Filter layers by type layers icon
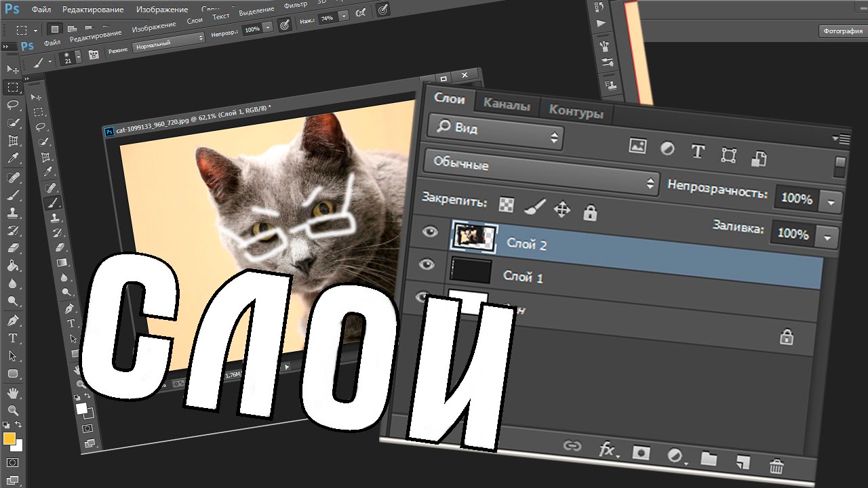The height and width of the screenshot is (488, 868). click(698, 152)
